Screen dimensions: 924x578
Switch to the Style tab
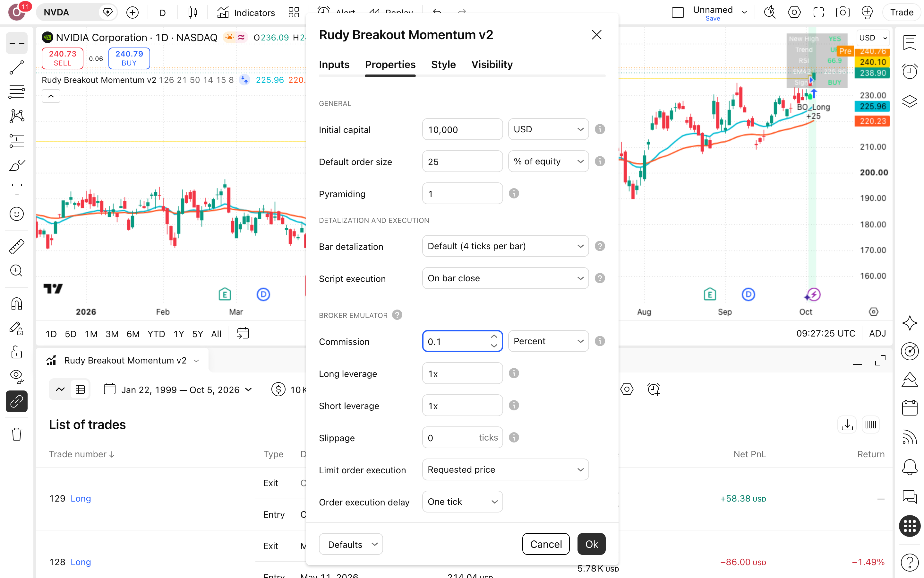[x=443, y=65]
